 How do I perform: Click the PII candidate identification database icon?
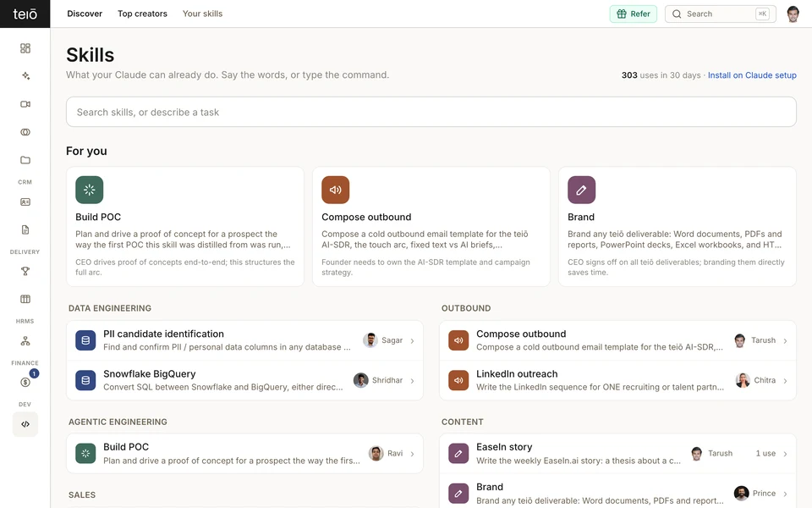pos(85,340)
